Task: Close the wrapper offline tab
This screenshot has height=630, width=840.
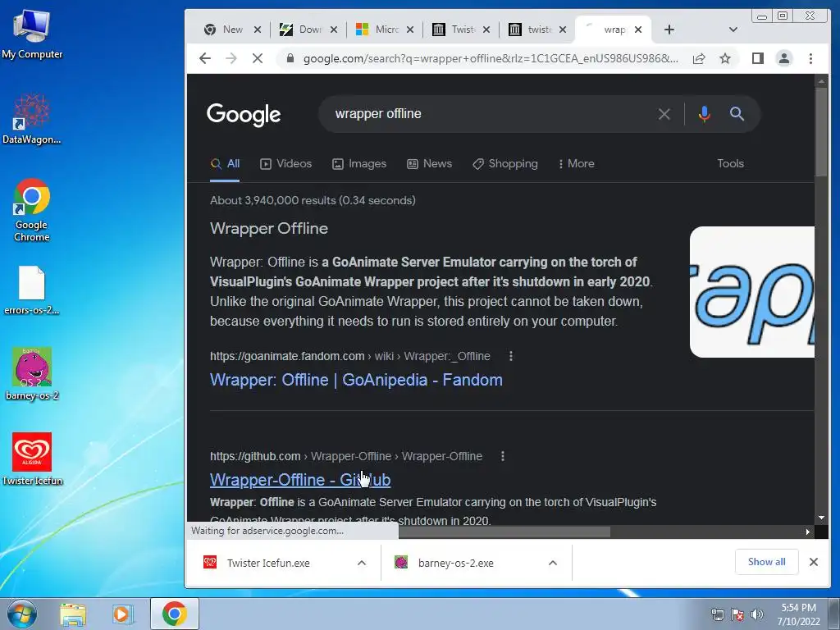Action: tap(638, 30)
